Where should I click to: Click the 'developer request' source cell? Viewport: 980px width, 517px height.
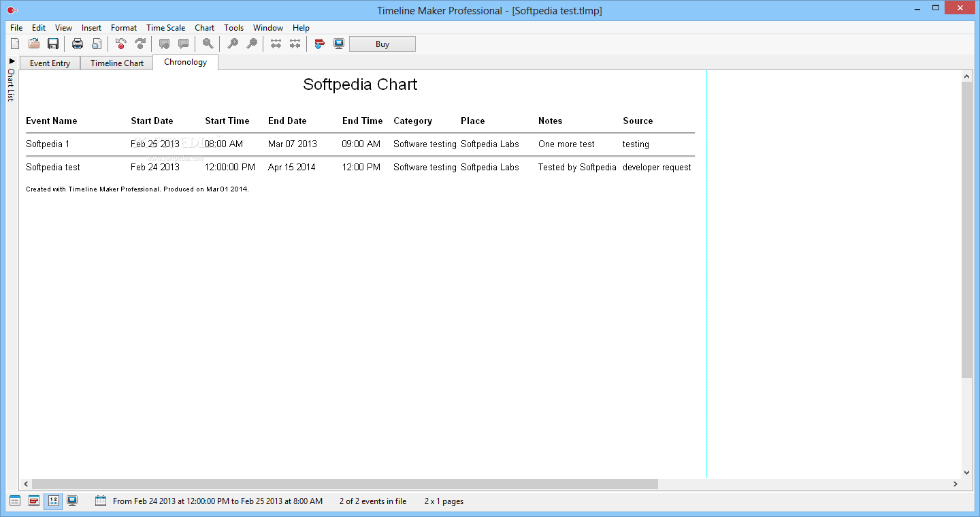pyautogui.click(x=657, y=167)
